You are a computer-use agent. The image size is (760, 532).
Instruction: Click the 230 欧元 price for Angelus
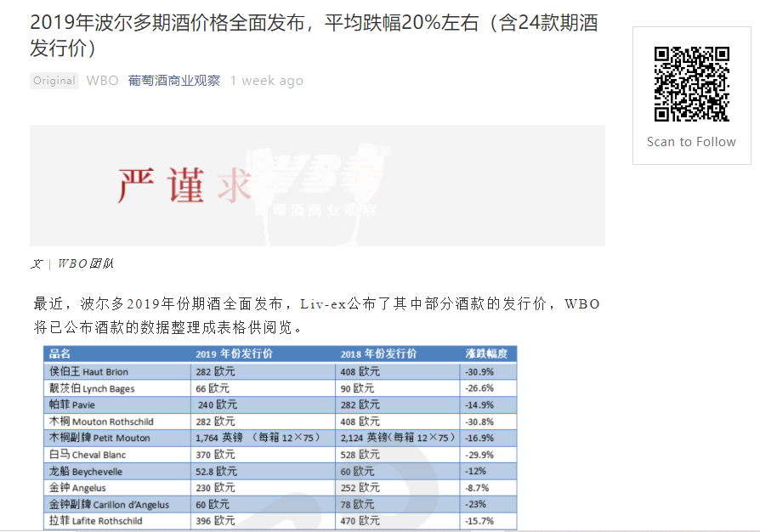[x=215, y=488]
